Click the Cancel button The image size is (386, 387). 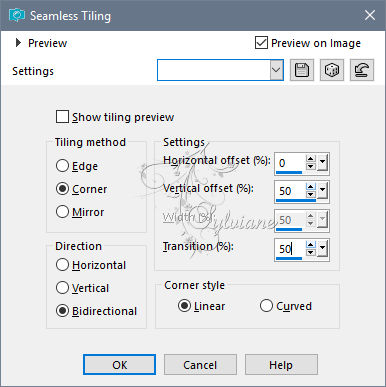tap(200, 365)
